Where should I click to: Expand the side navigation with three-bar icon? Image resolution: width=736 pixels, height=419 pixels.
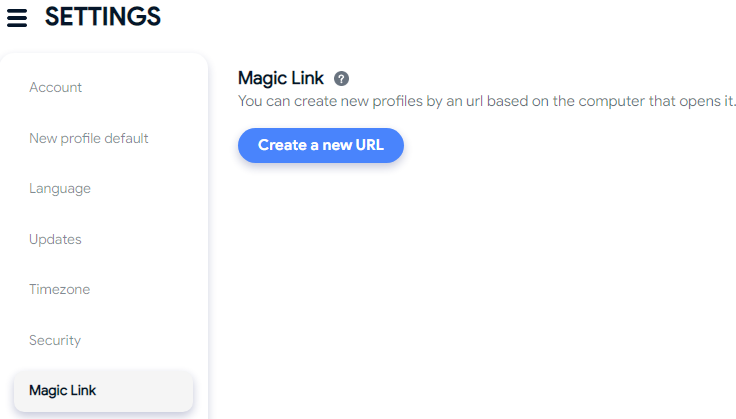click(x=17, y=18)
